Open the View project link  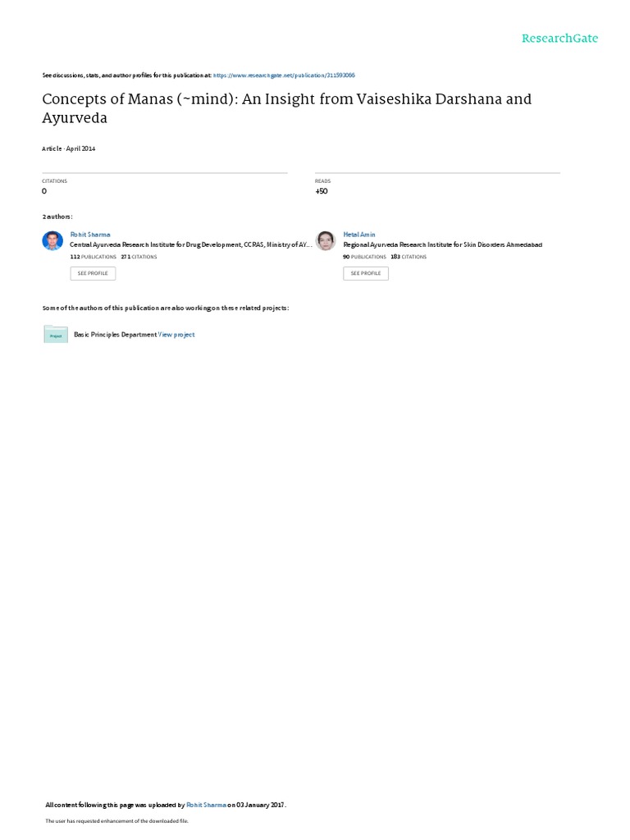(177, 335)
